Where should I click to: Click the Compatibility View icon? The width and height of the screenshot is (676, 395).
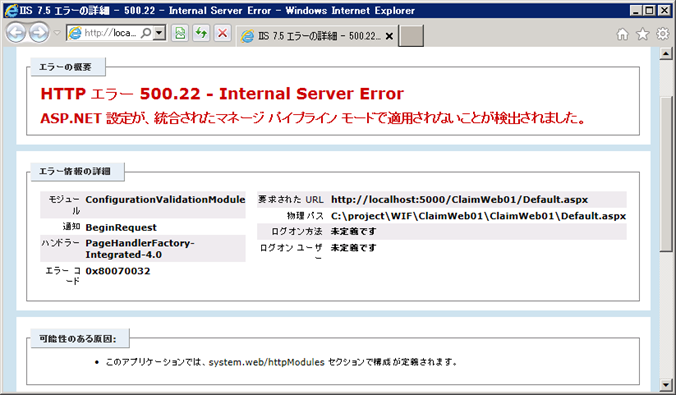(x=180, y=33)
